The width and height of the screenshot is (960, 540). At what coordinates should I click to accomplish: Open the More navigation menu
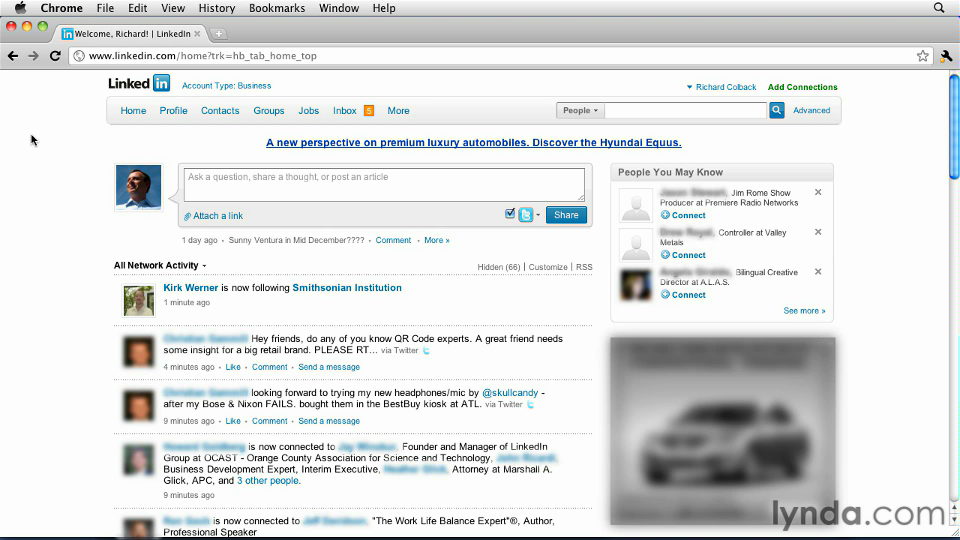(x=398, y=111)
